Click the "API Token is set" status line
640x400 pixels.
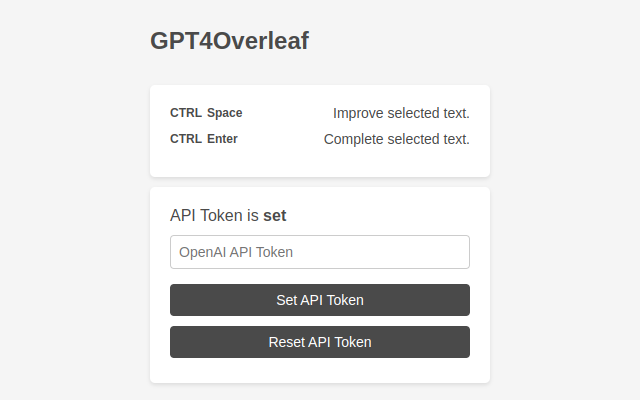point(229,215)
